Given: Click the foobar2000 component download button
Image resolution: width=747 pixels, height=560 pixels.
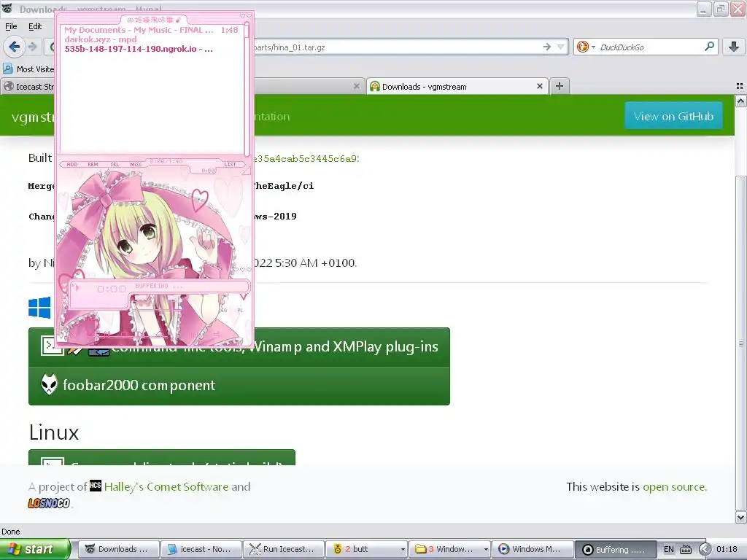Looking at the screenshot, I should (x=239, y=385).
